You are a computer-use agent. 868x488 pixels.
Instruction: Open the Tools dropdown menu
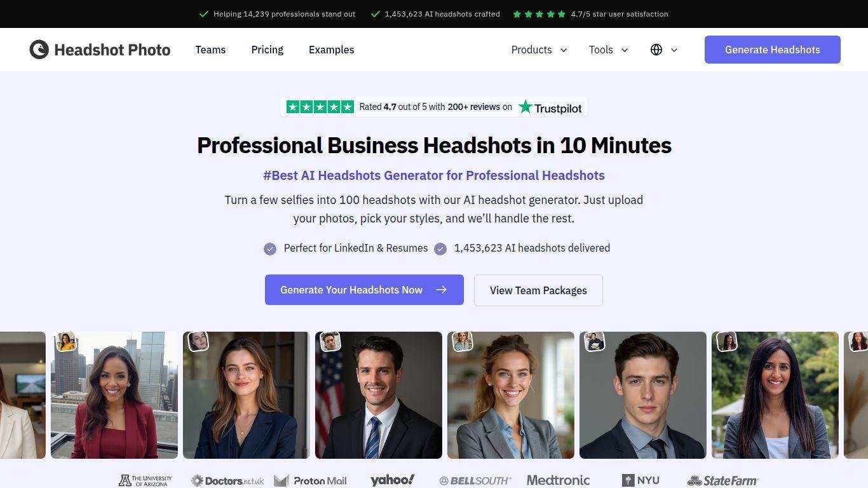[608, 50]
